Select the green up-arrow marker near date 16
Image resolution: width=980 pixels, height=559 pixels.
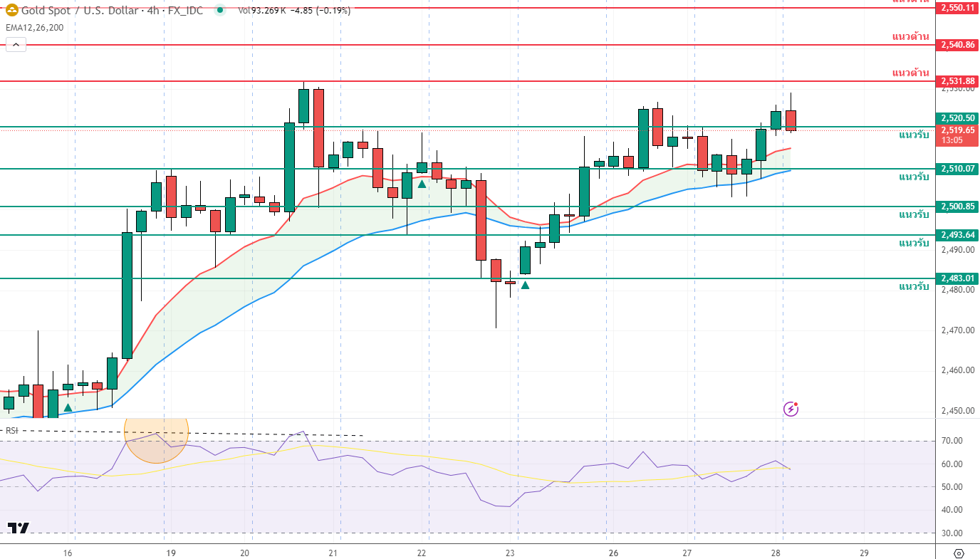click(68, 407)
